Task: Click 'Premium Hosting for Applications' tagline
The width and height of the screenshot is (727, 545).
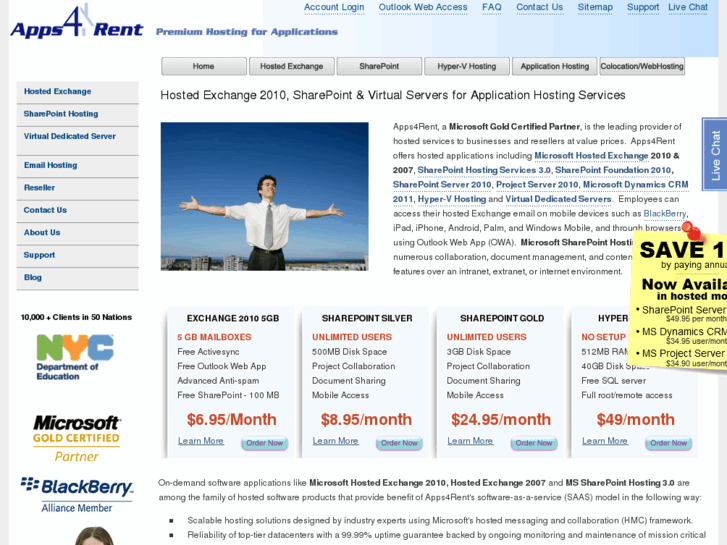Action: pos(247,32)
